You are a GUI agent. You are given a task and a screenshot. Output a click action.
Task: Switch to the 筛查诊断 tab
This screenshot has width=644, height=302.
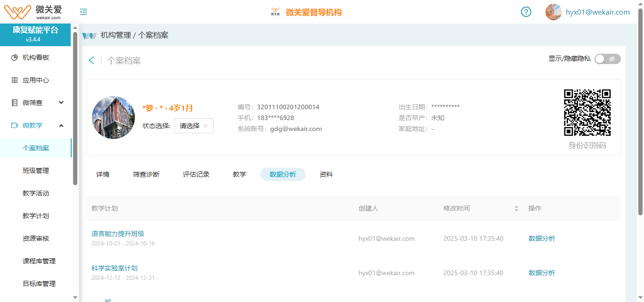146,174
